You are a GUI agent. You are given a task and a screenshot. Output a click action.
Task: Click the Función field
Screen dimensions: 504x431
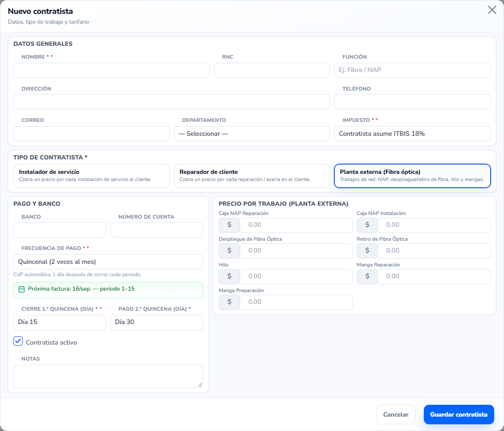412,70
